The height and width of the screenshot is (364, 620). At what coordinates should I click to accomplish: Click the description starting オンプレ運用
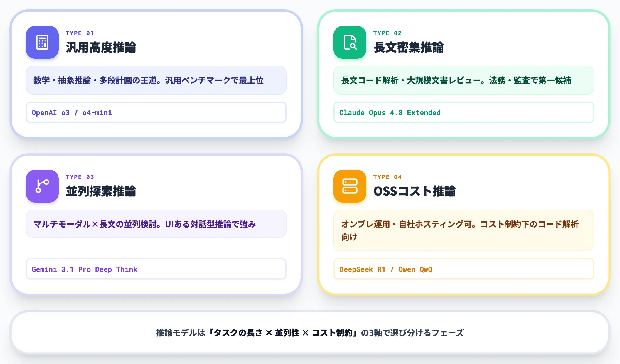(464, 230)
